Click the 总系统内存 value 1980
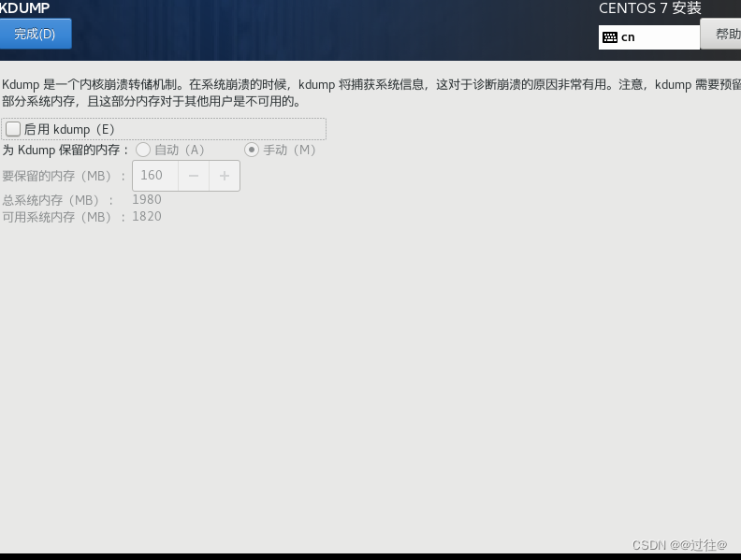Image resolution: width=741 pixels, height=560 pixels. [147, 200]
